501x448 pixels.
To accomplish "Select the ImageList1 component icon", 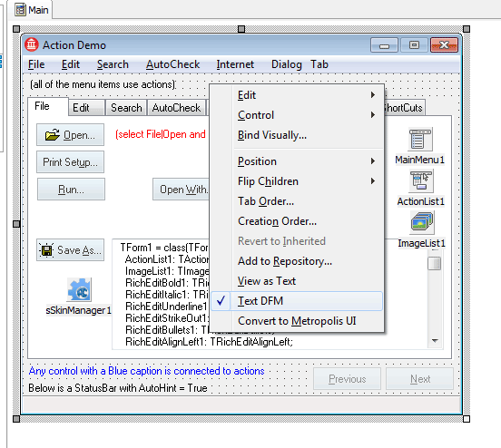I will click(x=422, y=222).
